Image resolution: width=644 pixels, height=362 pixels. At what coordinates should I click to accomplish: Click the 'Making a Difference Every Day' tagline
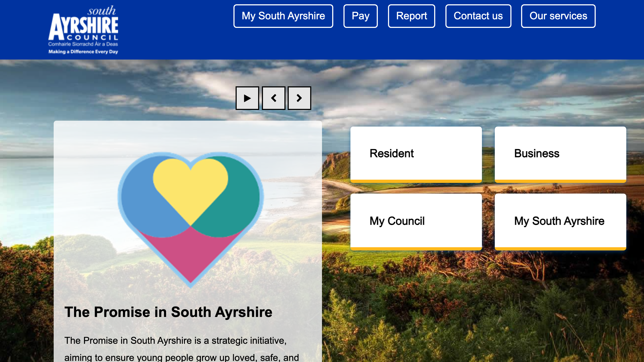83,51
